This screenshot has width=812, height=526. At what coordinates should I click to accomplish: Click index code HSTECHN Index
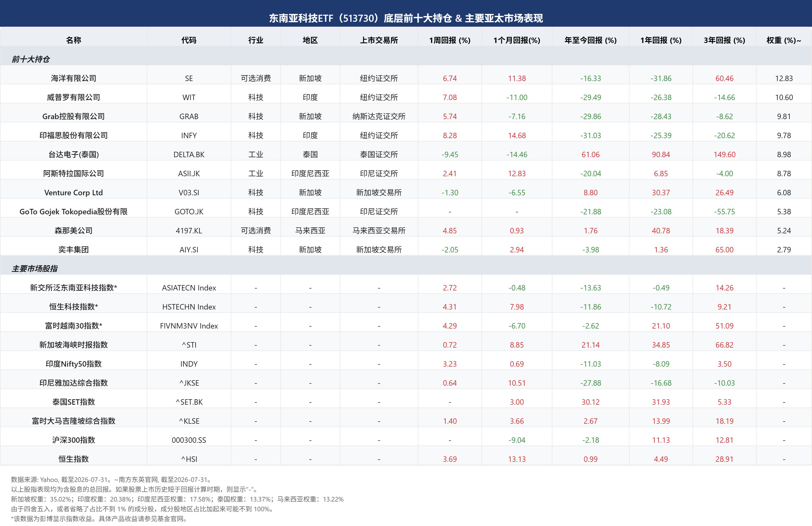[x=189, y=307]
